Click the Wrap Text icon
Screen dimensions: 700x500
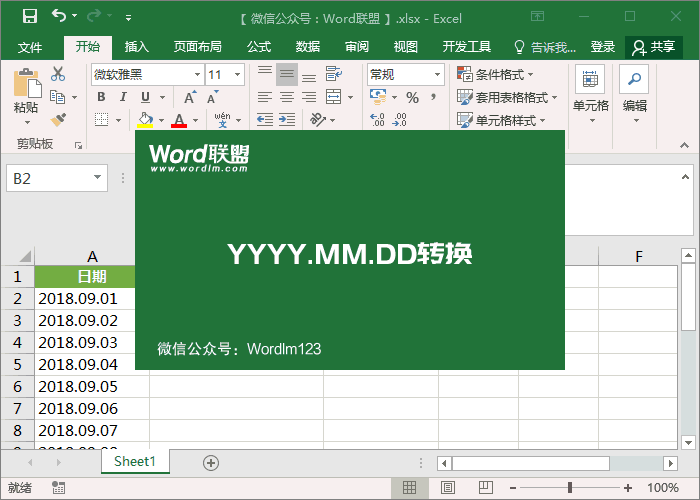(x=334, y=74)
